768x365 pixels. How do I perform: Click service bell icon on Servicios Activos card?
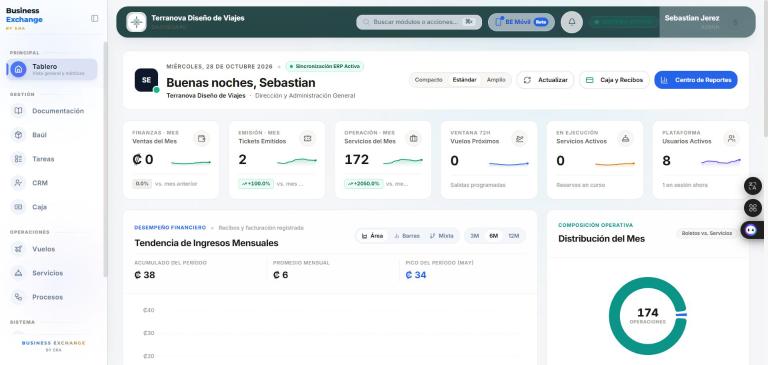[625, 139]
